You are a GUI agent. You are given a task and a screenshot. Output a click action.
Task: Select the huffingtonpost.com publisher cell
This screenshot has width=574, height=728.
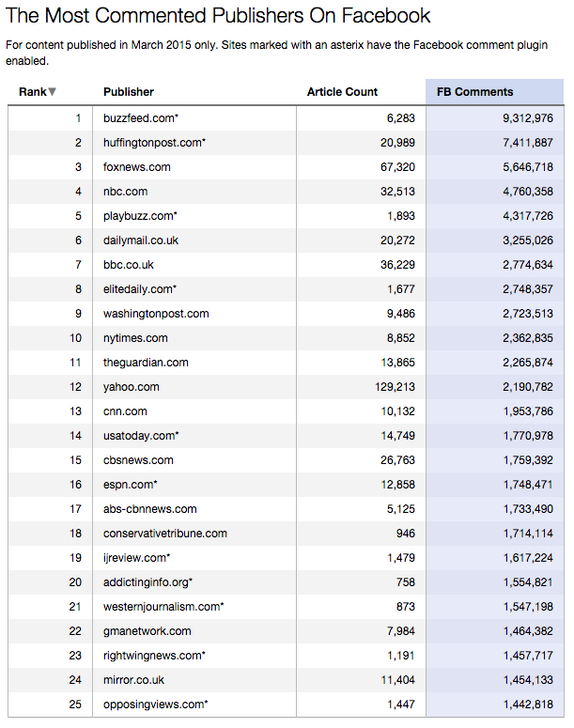(154, 143)
